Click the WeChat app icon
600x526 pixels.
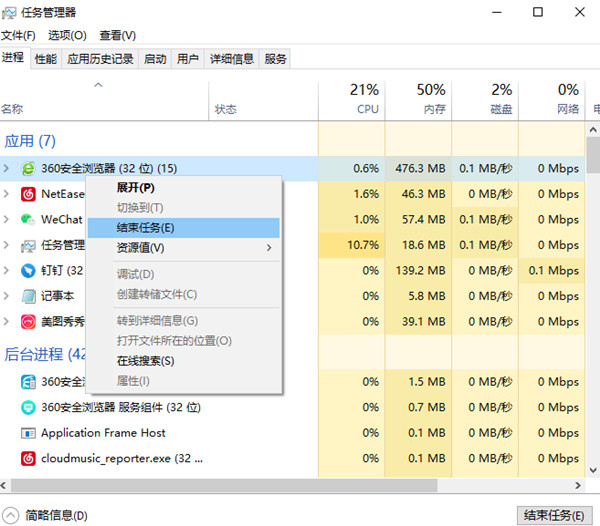[x=28, y=219]
